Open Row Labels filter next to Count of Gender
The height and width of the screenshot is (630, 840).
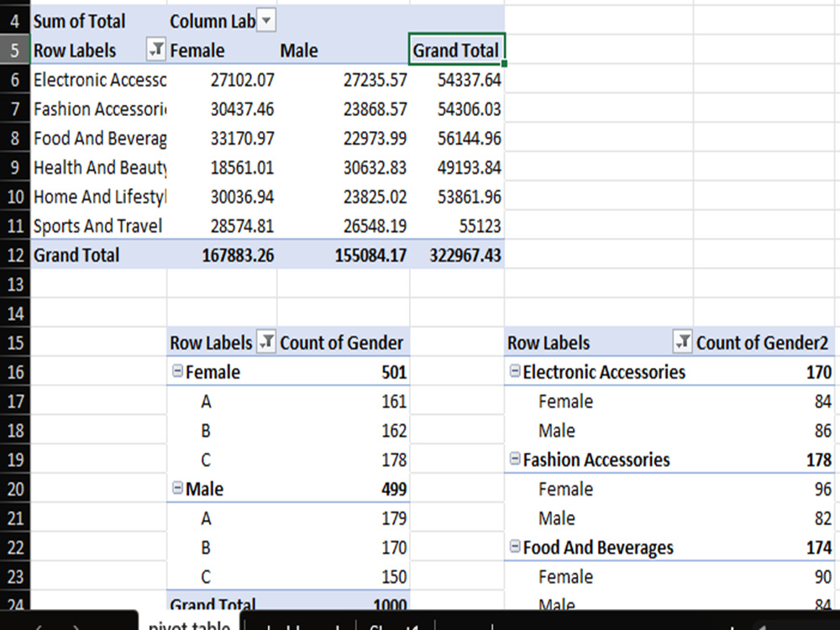[x=266, y=343]
